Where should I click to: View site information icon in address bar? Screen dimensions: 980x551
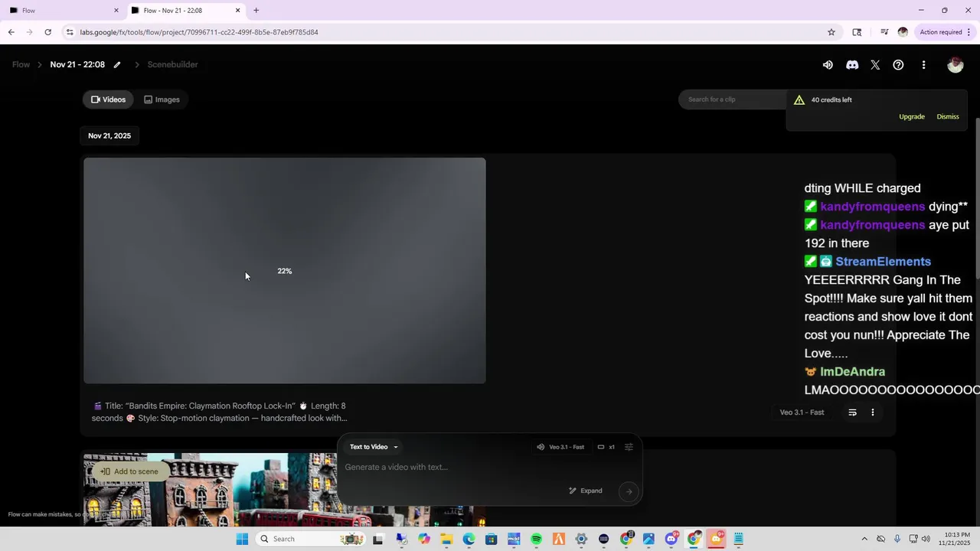coord(70,32)
